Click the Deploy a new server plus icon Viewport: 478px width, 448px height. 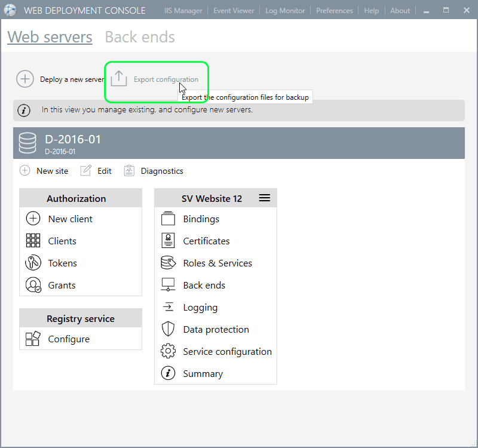[x=25, y=79]
